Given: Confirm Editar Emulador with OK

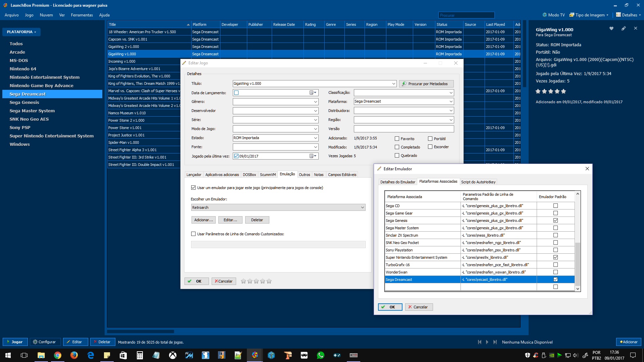Looking at the screenshot, I should click(390, 307).
